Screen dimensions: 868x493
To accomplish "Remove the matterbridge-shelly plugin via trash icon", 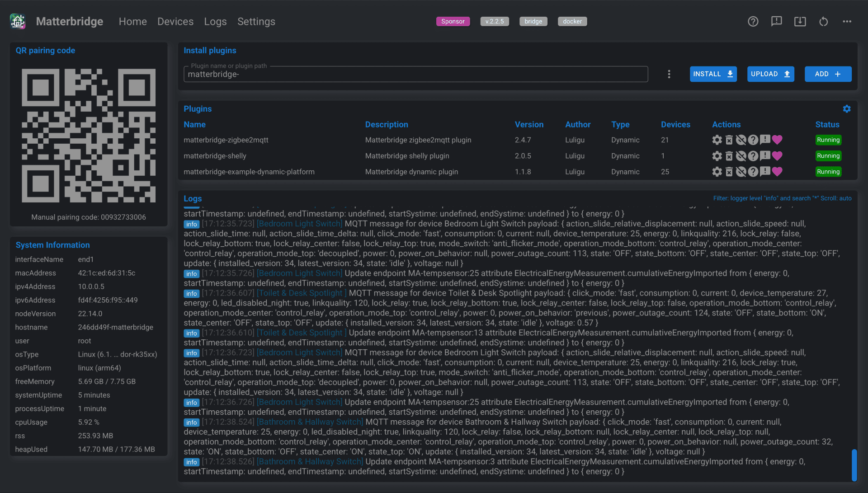I will tap(729, 156).
